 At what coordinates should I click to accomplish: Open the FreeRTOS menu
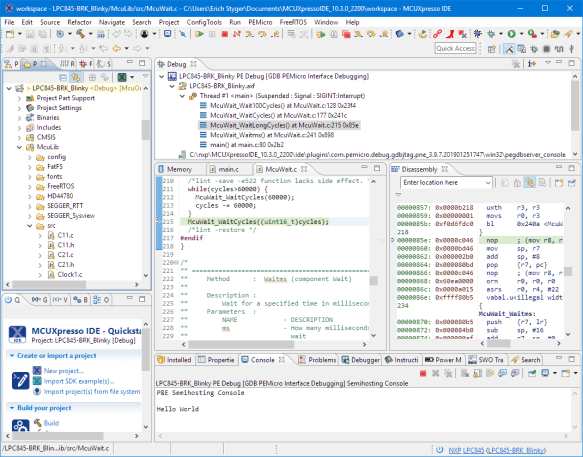[293, 22]
